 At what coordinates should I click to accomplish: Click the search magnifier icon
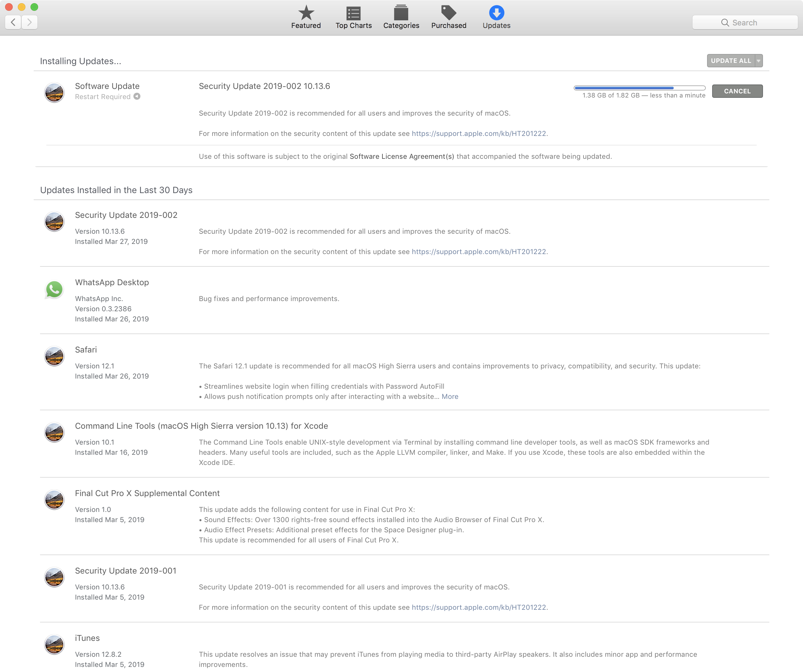[x=725, y=23]
